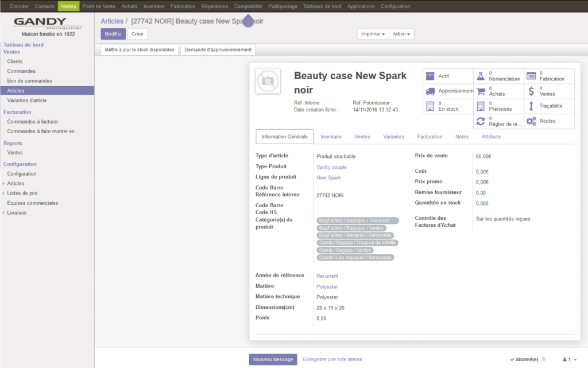
Task: Toggle the Abonné(e) subscription status
Action: 524,359
